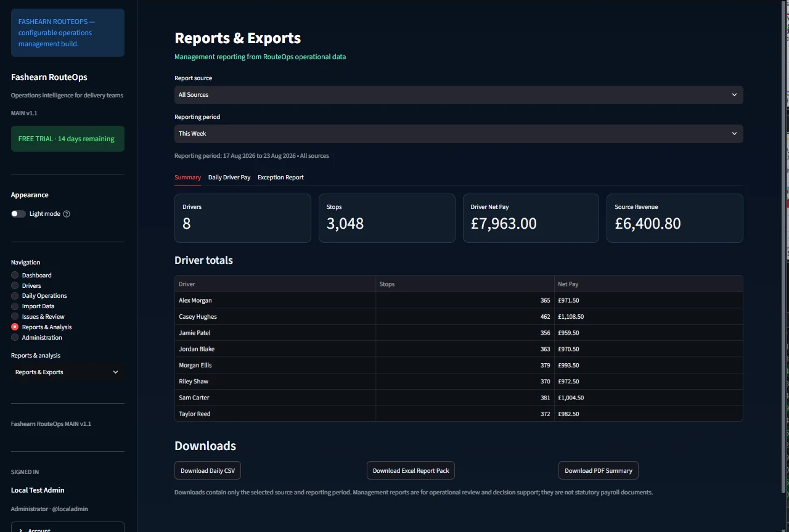Click the Driver Net Pay £7,963.00 value

[x=504, y=223]
